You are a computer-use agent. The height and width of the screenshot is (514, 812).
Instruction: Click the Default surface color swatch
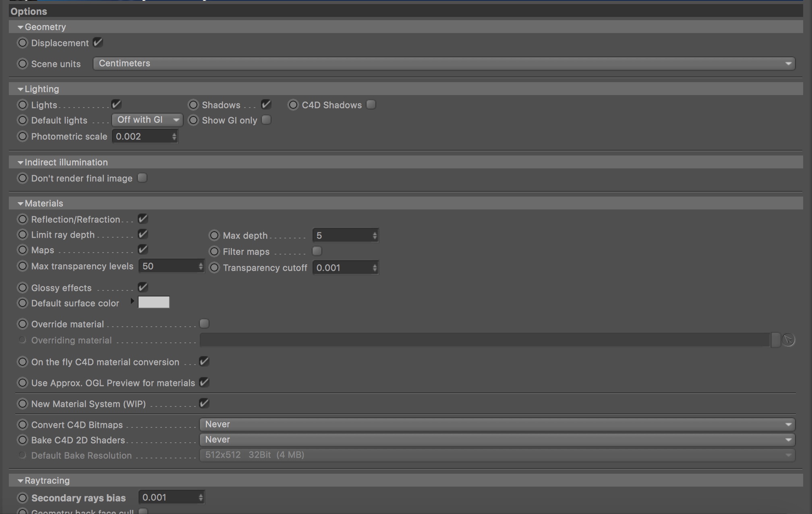(x=154, y=303)
